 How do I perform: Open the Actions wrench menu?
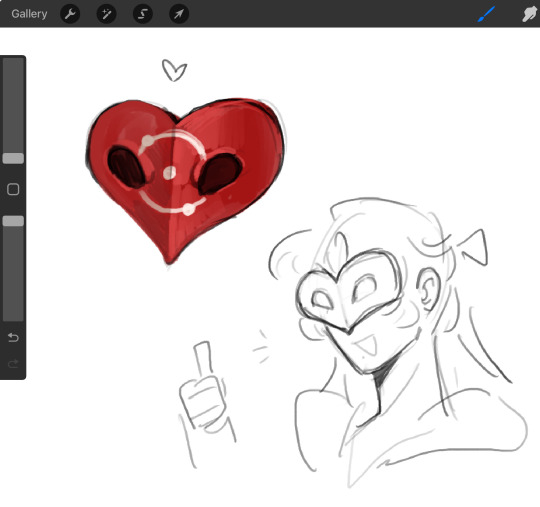(x=70, y=14)
